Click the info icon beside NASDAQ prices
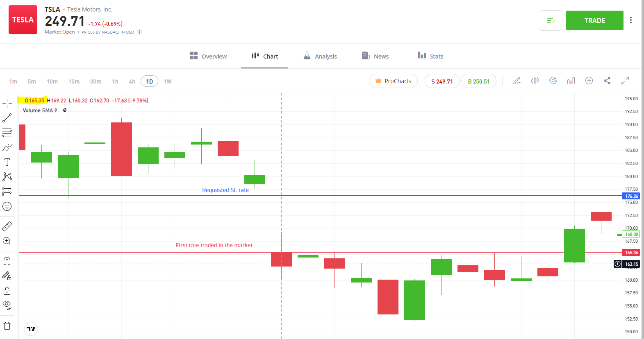This screenshot has height=339, width=644. point(139,32)
